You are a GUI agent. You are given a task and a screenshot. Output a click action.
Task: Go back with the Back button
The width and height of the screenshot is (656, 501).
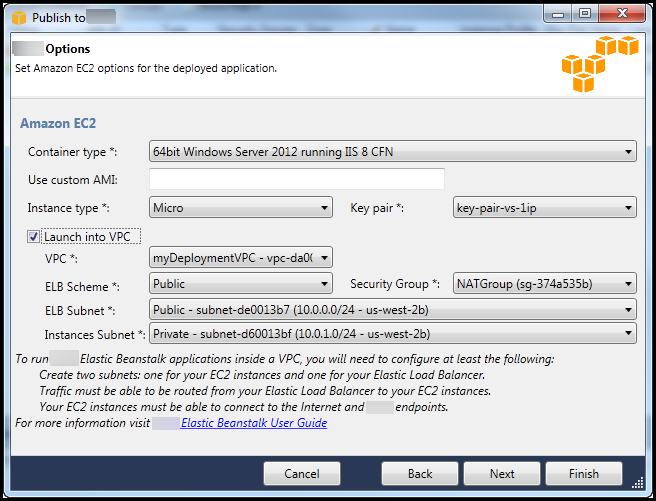click(420, 474)
